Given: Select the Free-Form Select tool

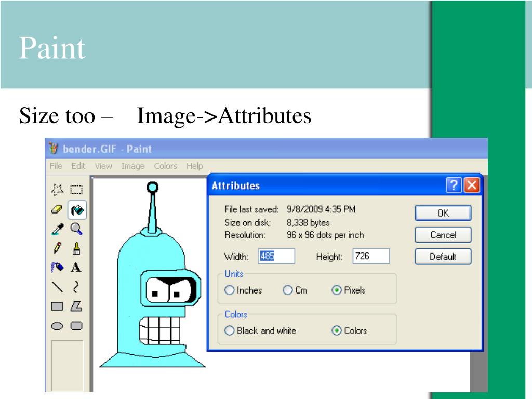Looking at the screenshot, I should [57, 190].
